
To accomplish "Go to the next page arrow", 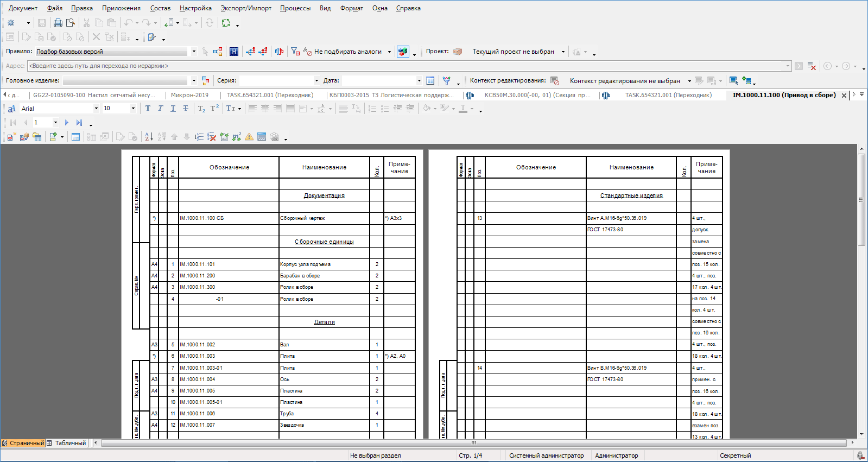I will (x=67, y=123).
